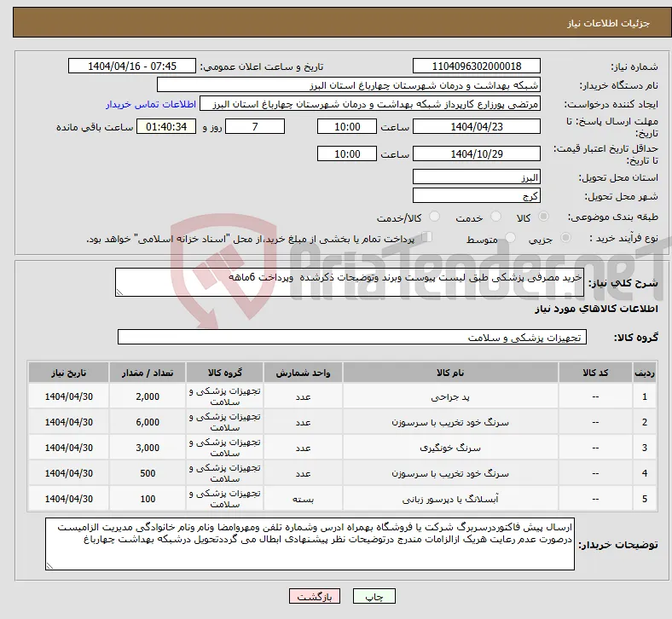672x619 pixels.
Task: Click quantity cell 2,000
Action: (148, 396)
